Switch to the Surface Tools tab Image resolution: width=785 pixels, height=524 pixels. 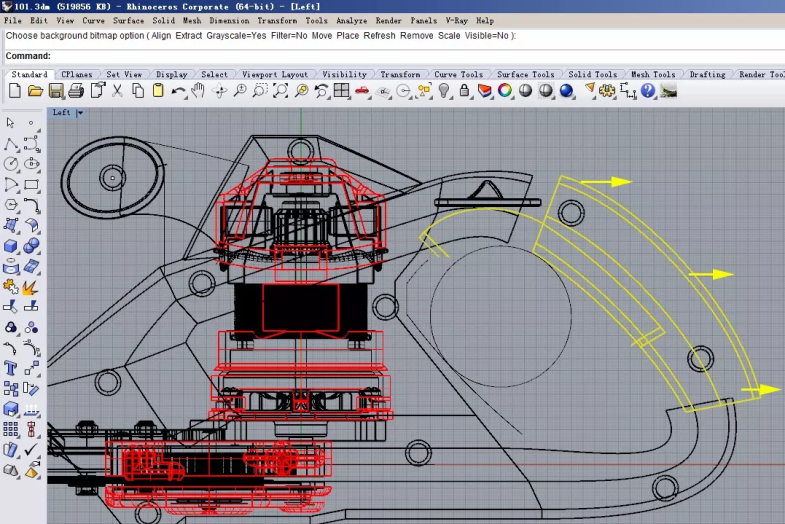click(x=525, y=74)
